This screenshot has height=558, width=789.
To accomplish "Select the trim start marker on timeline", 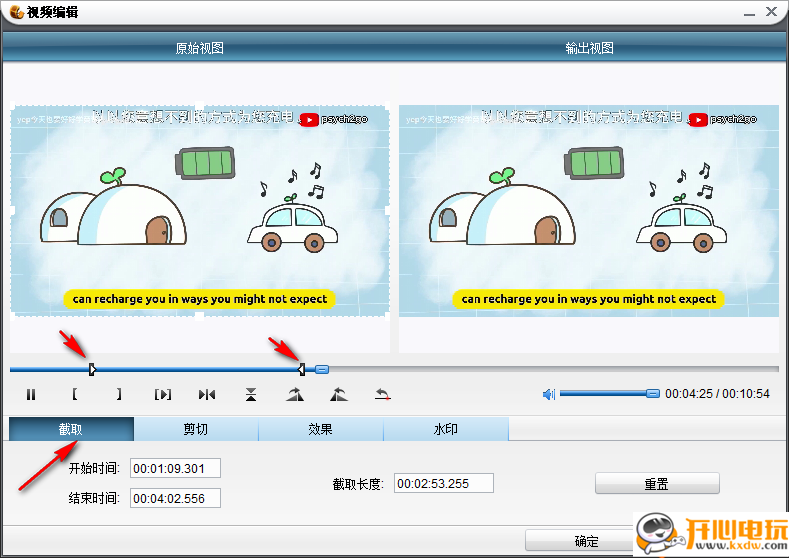I will click(x=92, y=369).
